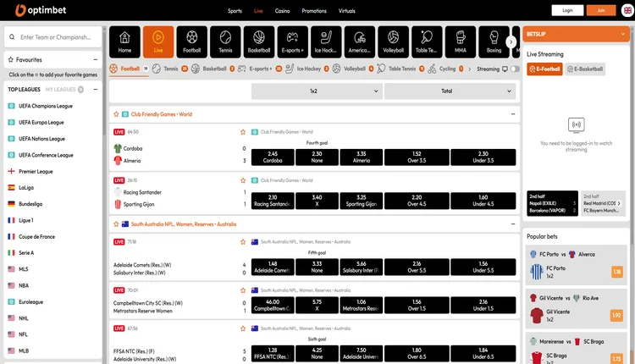This screenshot has width=635, height=364.
Task: Collapse the Club Friendly Games group
Action: click(x=513, y=114)
